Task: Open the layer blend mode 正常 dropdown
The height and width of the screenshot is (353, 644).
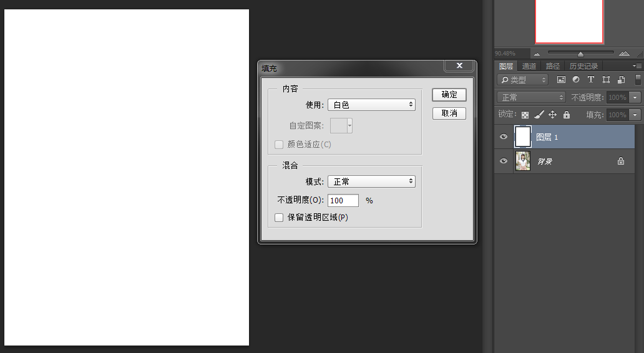Action: point(532,97)
